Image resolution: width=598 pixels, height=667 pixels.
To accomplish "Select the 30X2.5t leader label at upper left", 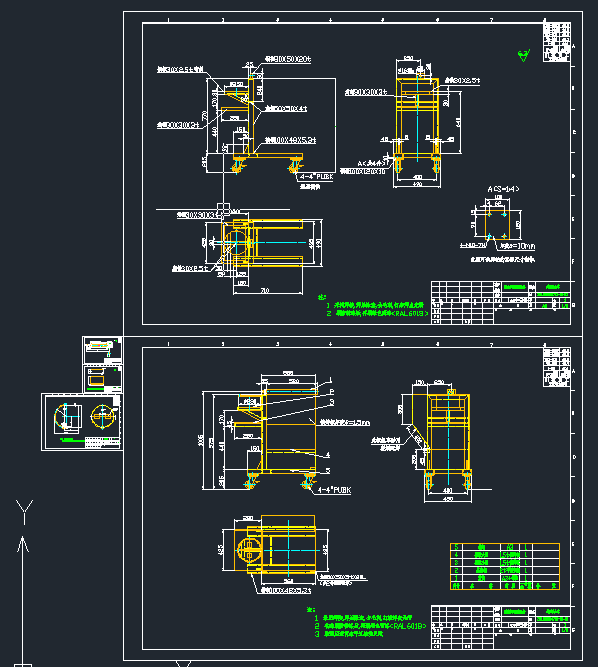I will 180,69.
